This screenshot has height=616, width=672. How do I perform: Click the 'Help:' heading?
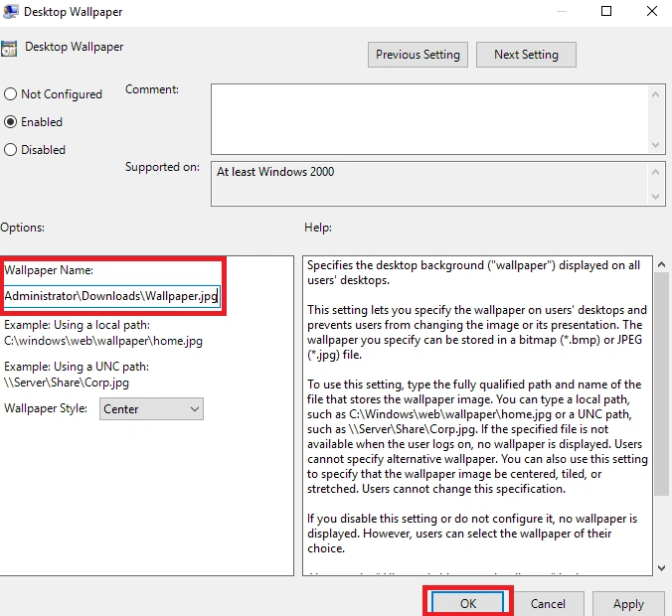[x=318, y=228]
